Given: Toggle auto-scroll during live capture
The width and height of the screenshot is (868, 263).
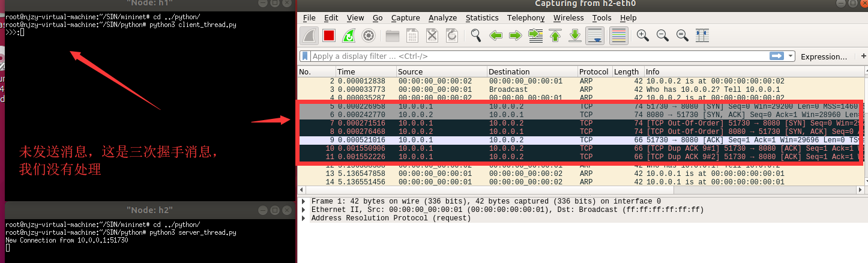Looking at the screenshot, I should [595, 35].
